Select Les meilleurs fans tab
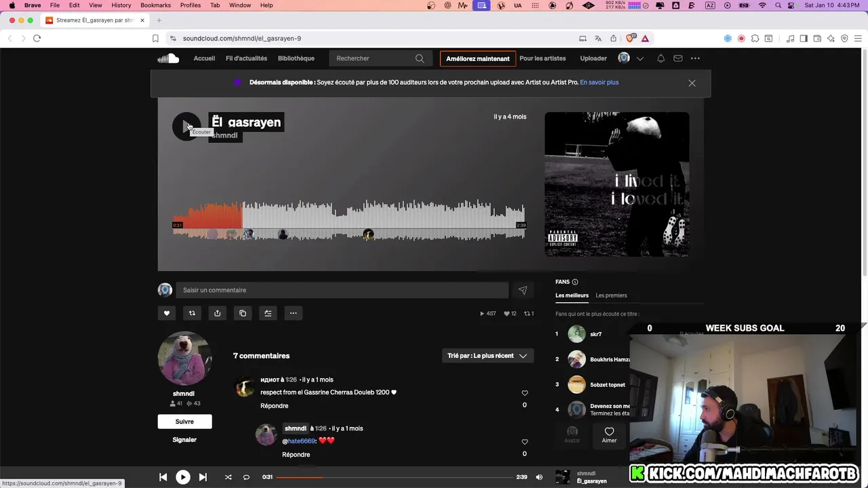This screenshot has width=868, height=488. coord(572,296)
